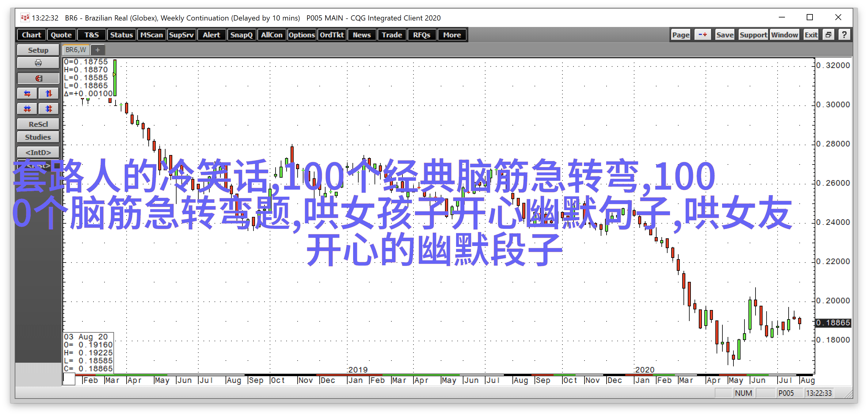Click the red magnet icon button
The image size is (868, 416).
tap(38, 78)
